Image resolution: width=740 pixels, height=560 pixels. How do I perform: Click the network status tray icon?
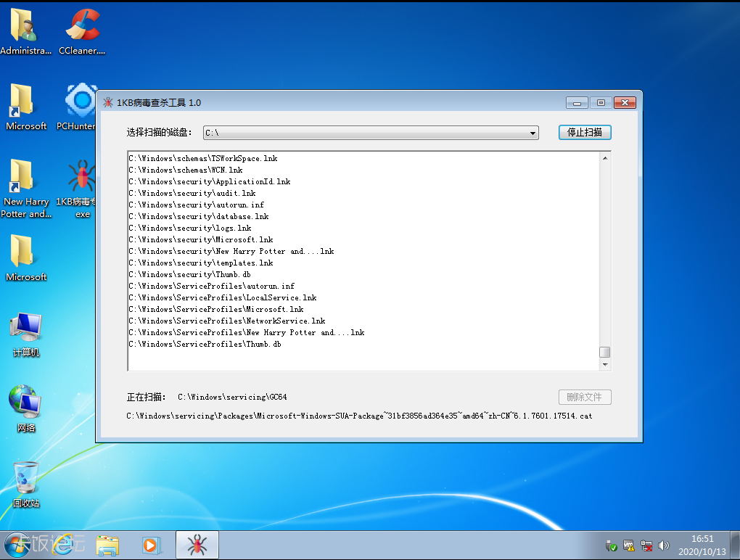pos(646,545)
